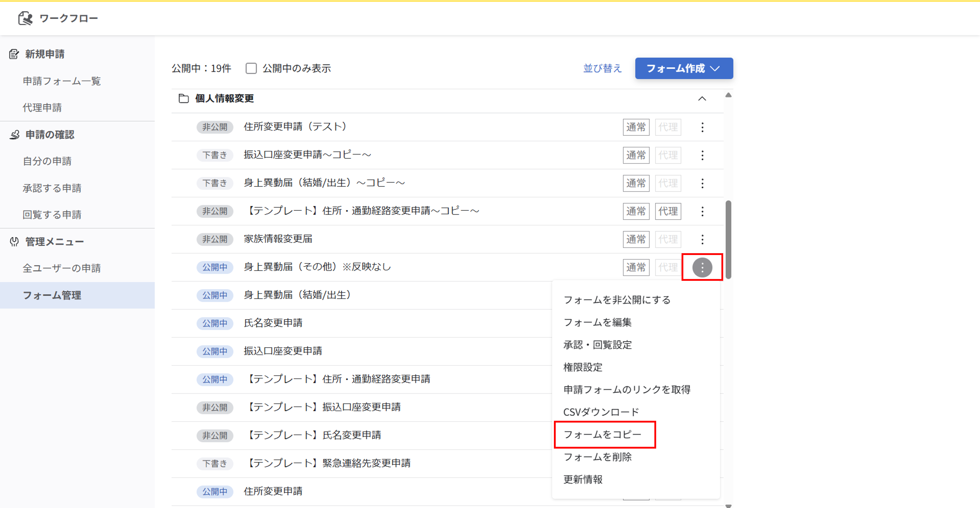Select 申請フォームのリンクを取得 menu item
The image size is (980, 508).
click(627, 389)
